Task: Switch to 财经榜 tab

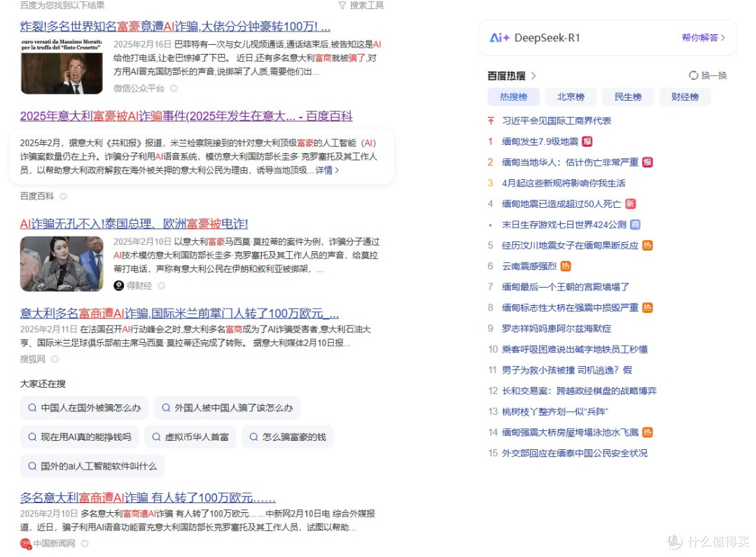Action: pyautogui.click(x=685, y=97)
